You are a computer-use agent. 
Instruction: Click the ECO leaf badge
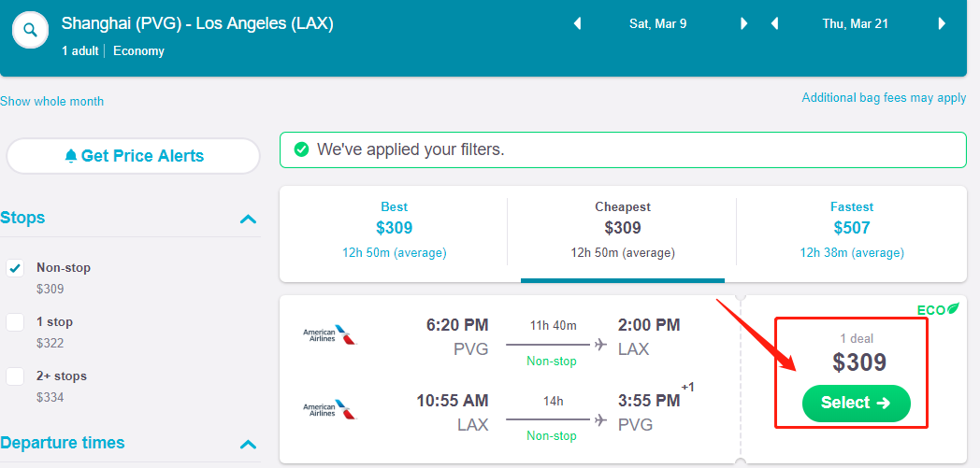pos(938,307)
